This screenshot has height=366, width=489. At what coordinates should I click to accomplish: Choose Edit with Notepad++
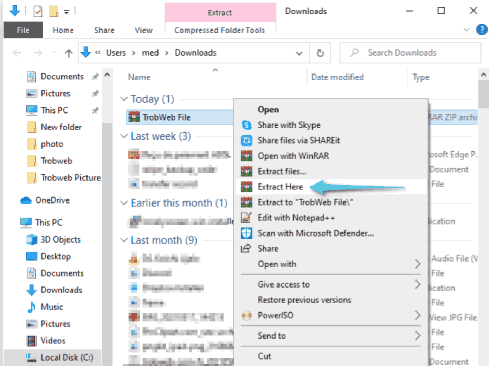click(x=296, y=218)
